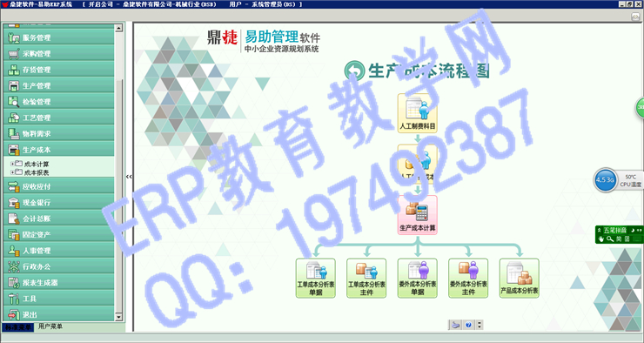
Task: Open the 人工制费科目 flowchart icon
Action: [x=417, y=113]
